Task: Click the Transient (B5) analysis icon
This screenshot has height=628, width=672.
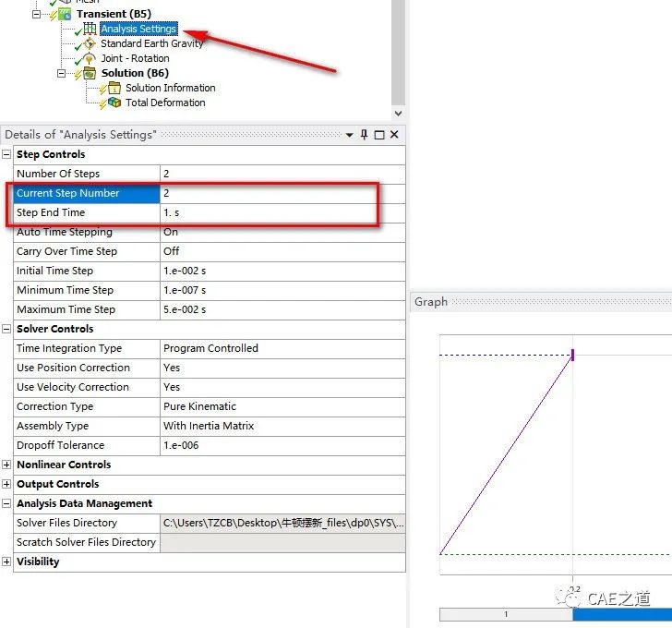Action: pyautogui.click(x=65, y=15)
